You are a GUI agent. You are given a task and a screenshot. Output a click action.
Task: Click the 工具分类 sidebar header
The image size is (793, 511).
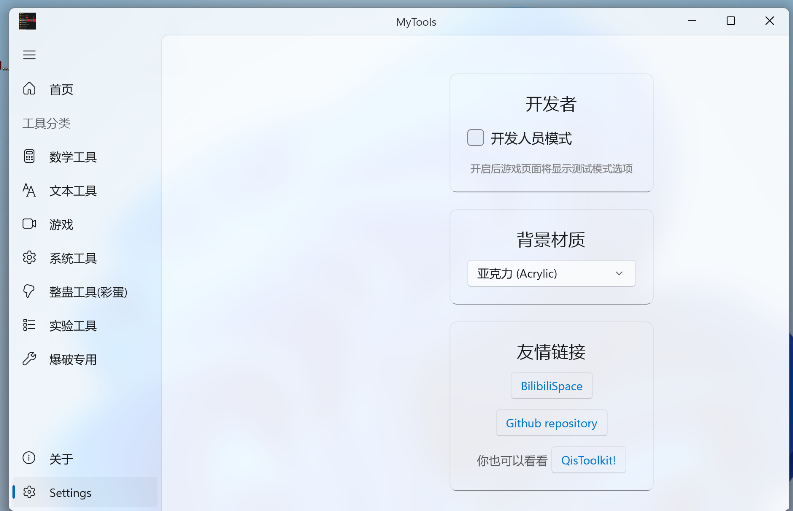point(46,123)
